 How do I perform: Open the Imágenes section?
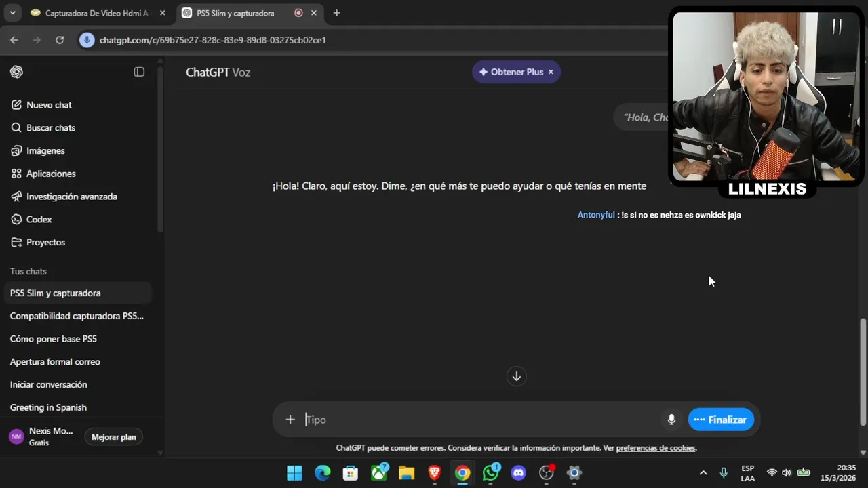click(78, 150)
